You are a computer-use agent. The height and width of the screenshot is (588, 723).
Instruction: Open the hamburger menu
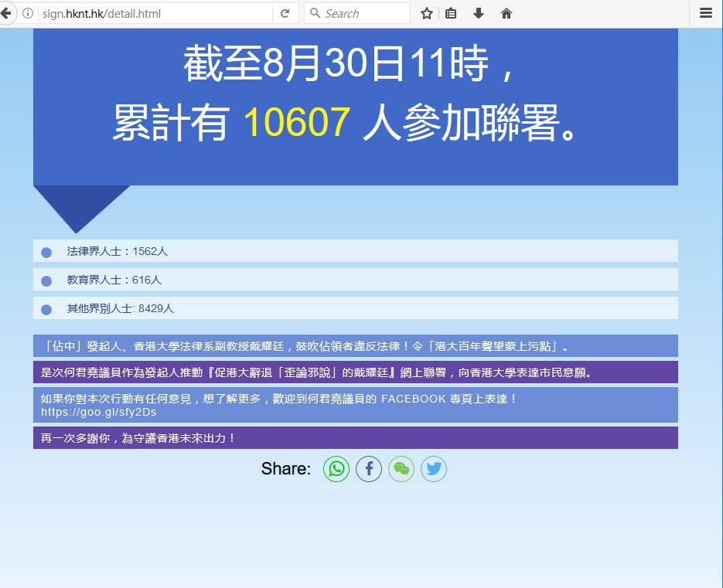[706, 13]
